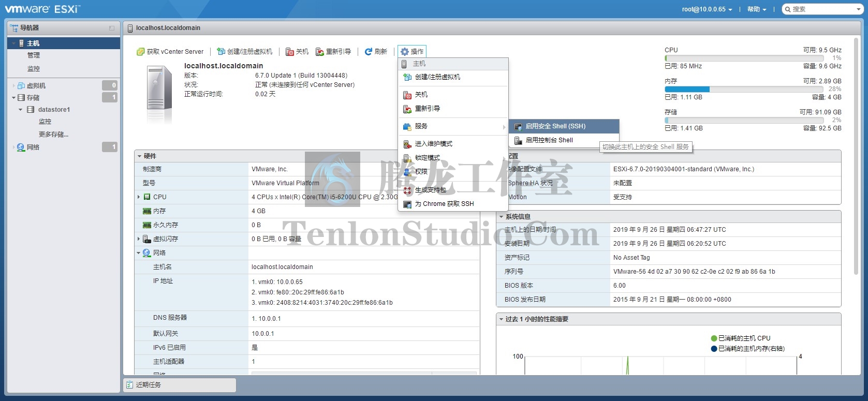Click the lifebuoy support bundle icon
The height and width of the screenshot is (401, 868).
[x=407, y=190]
